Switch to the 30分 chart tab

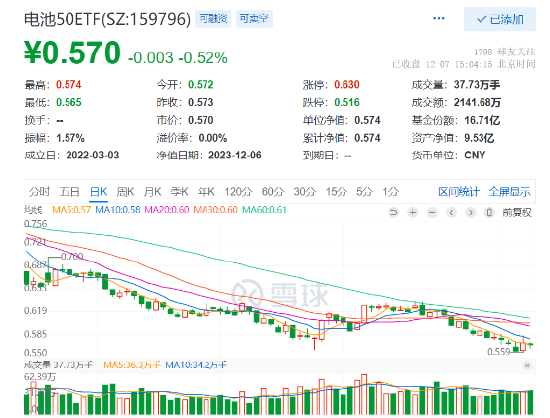click(x=305, y=192)
